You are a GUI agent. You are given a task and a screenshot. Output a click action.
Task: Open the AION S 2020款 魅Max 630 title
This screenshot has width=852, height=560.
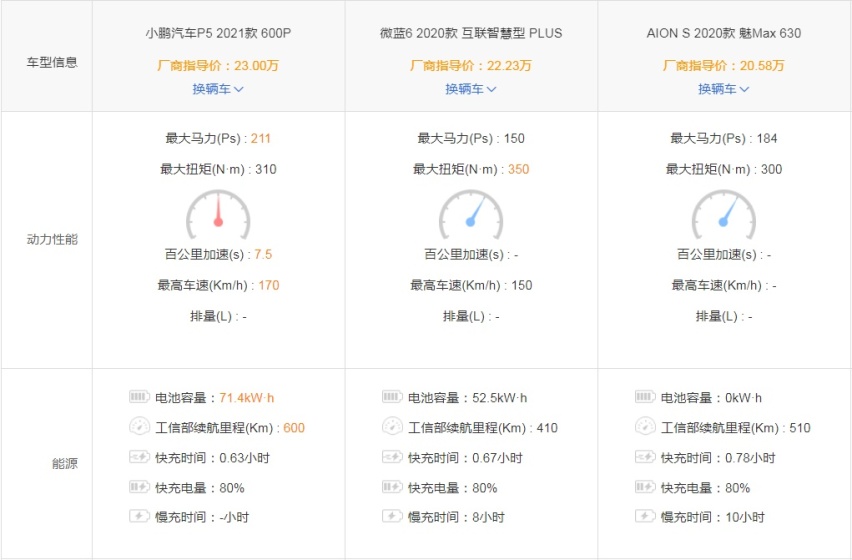[724, 33]
